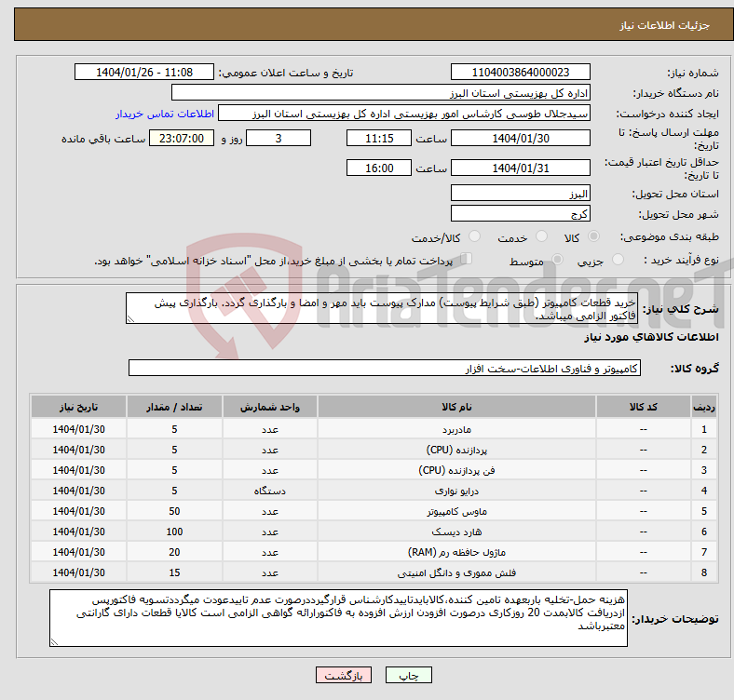Screen dimensions: 734x700
Task: Click the deadline time field 11:15
Action: (379, 139)
